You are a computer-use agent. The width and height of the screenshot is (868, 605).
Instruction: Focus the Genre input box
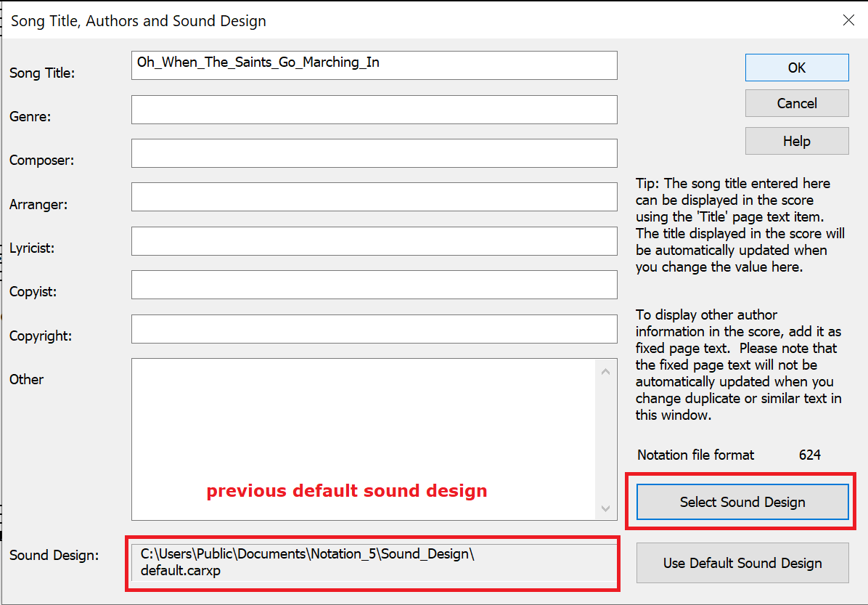tap(374, 110)
